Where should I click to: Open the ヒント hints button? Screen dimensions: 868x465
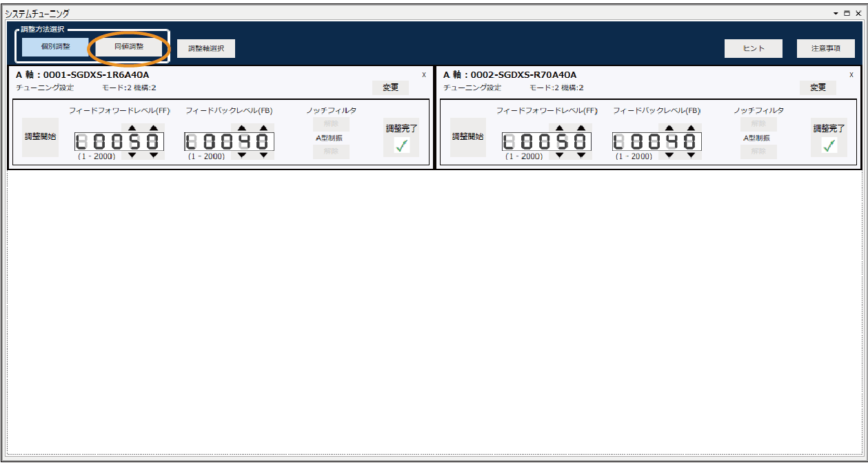(754, 49)
